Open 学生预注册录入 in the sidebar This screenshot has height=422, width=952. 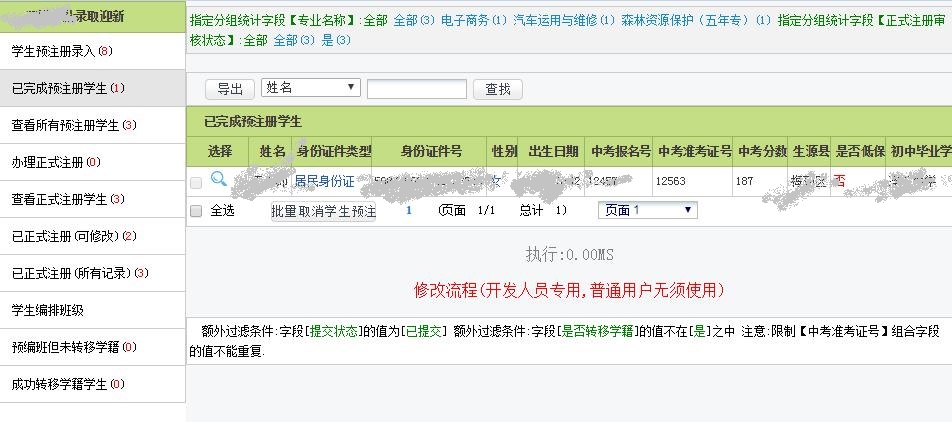[92, 52]
